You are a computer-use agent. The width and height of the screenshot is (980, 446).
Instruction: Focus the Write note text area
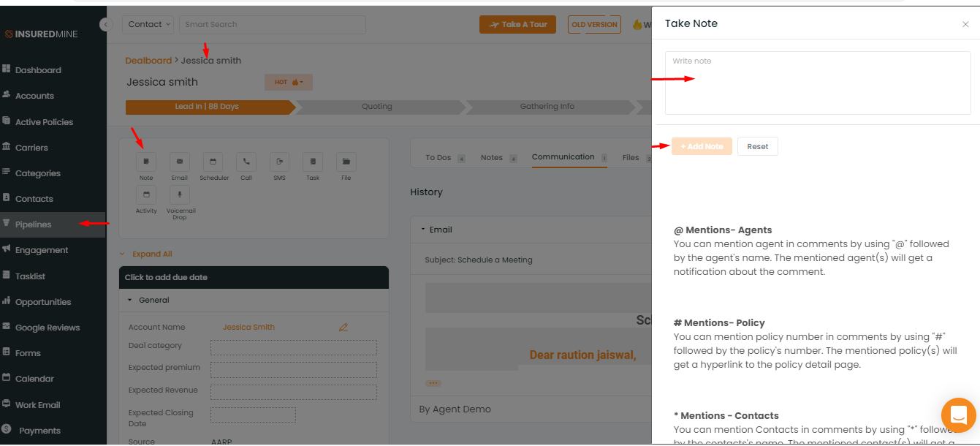(818, 83)
